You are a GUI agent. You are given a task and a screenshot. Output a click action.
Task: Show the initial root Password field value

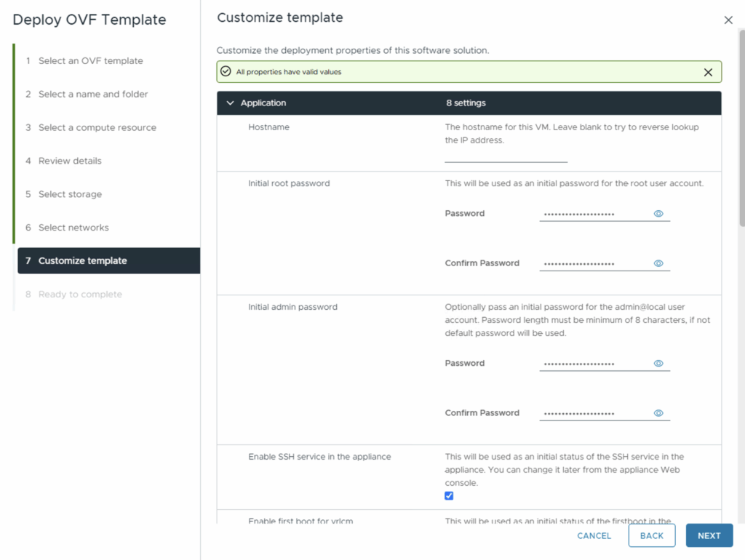pyautogui.click(x=658, y=214)
